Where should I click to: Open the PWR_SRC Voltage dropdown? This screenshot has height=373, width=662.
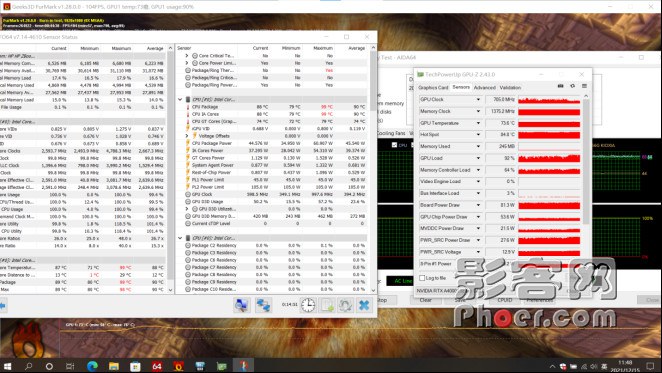tap(478, 252)
